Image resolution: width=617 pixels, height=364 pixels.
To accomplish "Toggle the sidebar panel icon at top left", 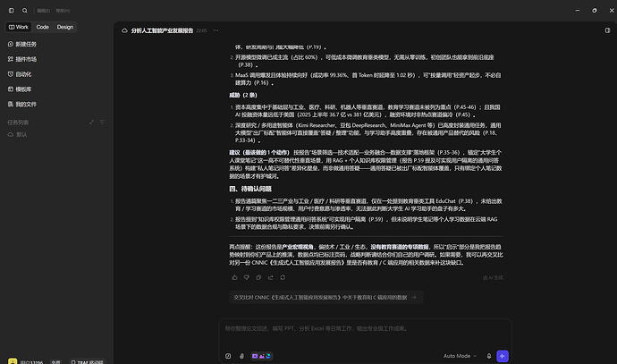I will 11,11.
